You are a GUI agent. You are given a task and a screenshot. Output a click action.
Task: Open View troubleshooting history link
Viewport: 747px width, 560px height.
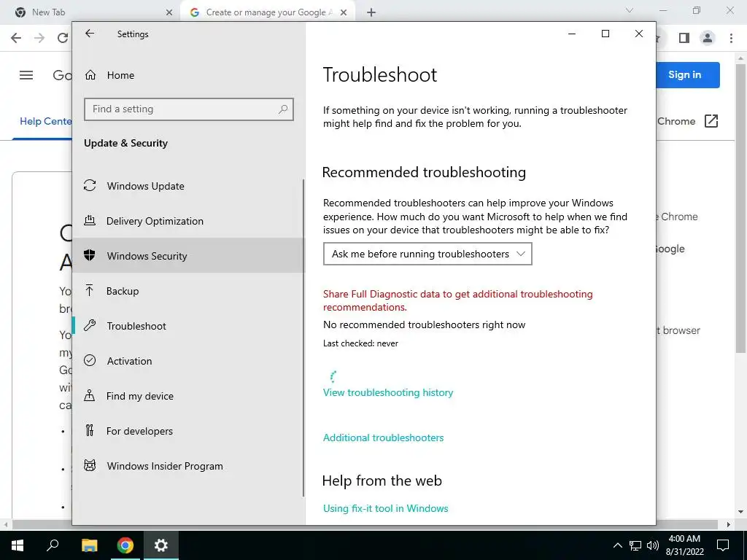(388, 392)
